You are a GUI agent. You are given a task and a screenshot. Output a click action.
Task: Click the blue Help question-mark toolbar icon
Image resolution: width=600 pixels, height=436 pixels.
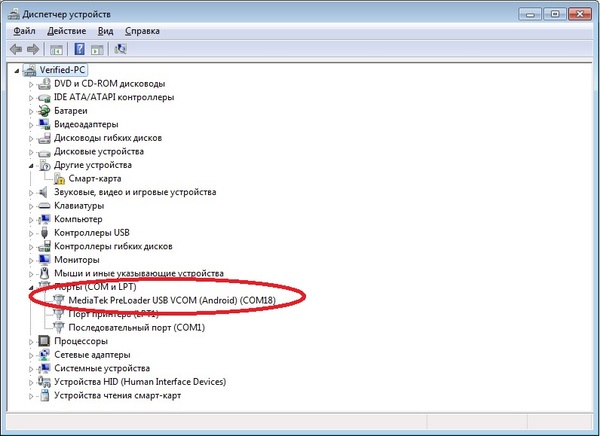(79, 48)
